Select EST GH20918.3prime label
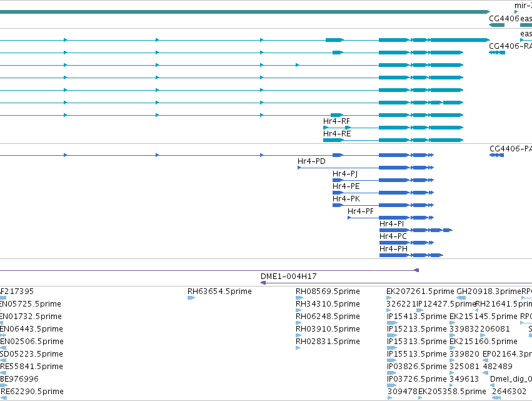The width and height of the screenshot is (532, 401). point(489,292)
